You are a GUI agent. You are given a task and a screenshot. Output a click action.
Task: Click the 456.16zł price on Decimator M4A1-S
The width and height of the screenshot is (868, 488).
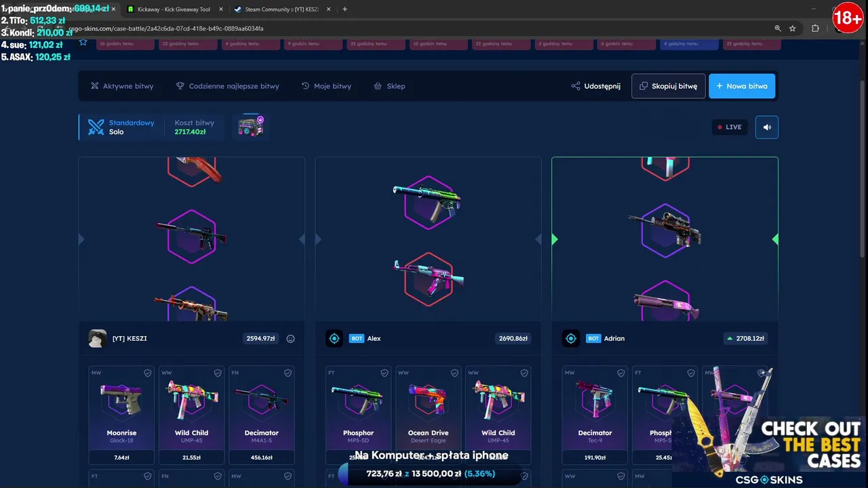[x=261, y=457]
